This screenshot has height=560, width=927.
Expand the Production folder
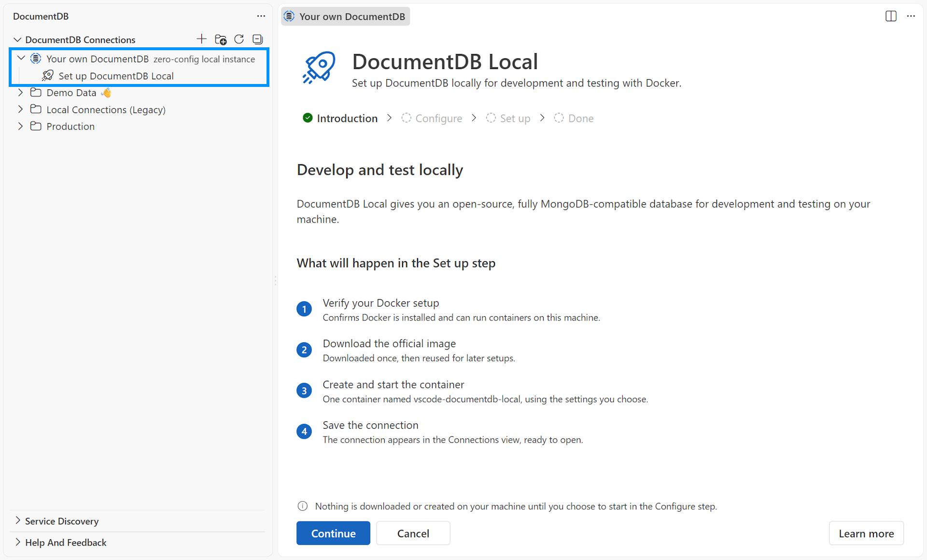coord(20,126)
